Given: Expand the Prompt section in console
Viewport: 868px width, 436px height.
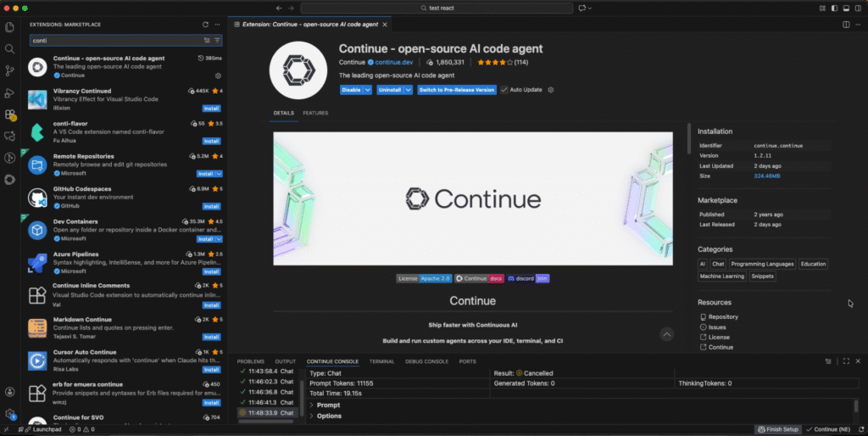Looking at the screenshot, I should tap(327, 405).
